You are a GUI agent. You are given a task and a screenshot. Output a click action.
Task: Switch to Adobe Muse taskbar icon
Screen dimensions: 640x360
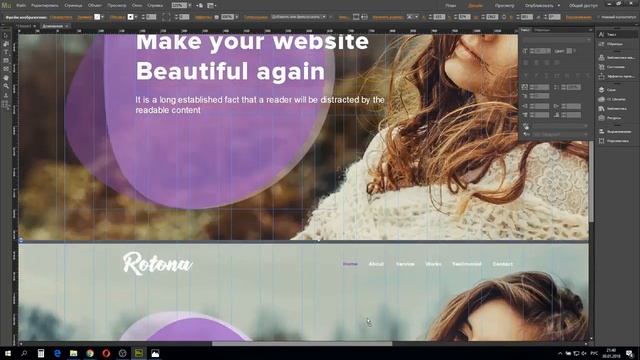[139, 353]
